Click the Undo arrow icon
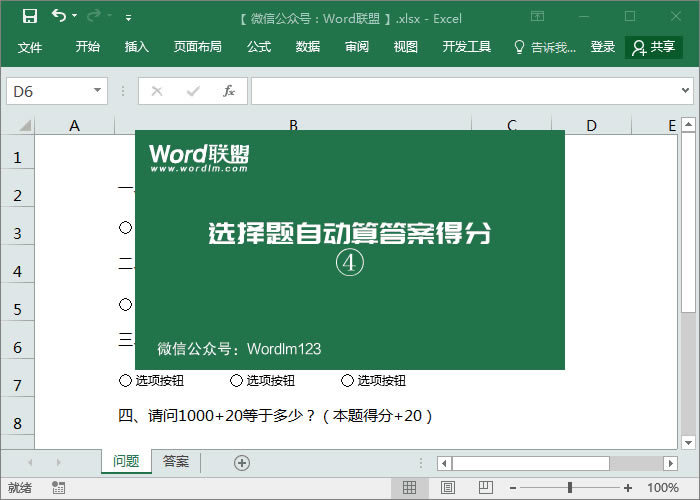 [59, 17]
